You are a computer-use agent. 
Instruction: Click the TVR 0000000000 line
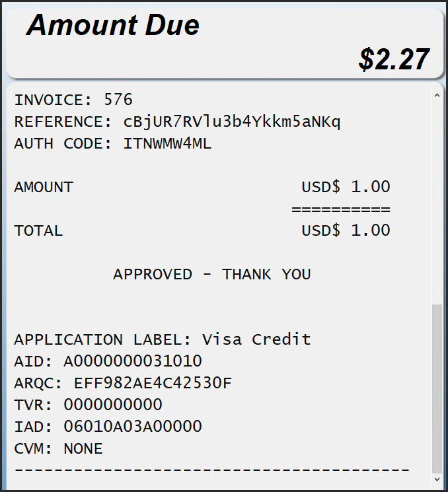click(88, 405)
